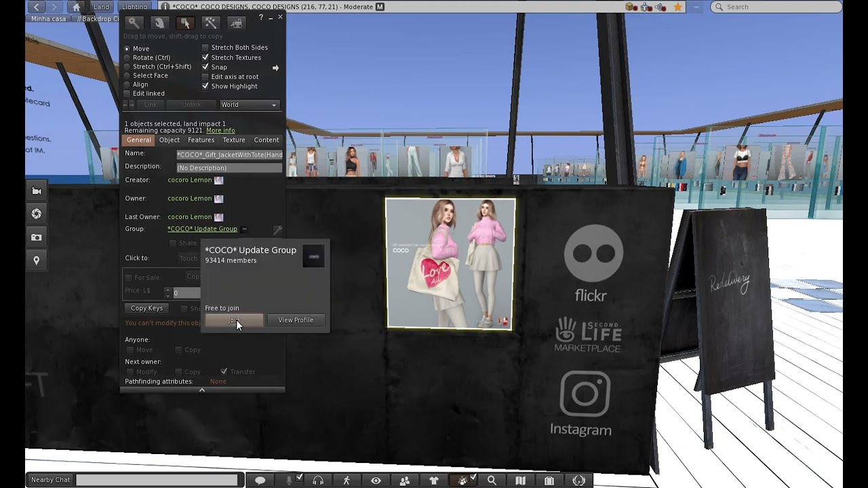Select the Focus (zoom) build tool
The image size is (868, 488).
(134, 23)
